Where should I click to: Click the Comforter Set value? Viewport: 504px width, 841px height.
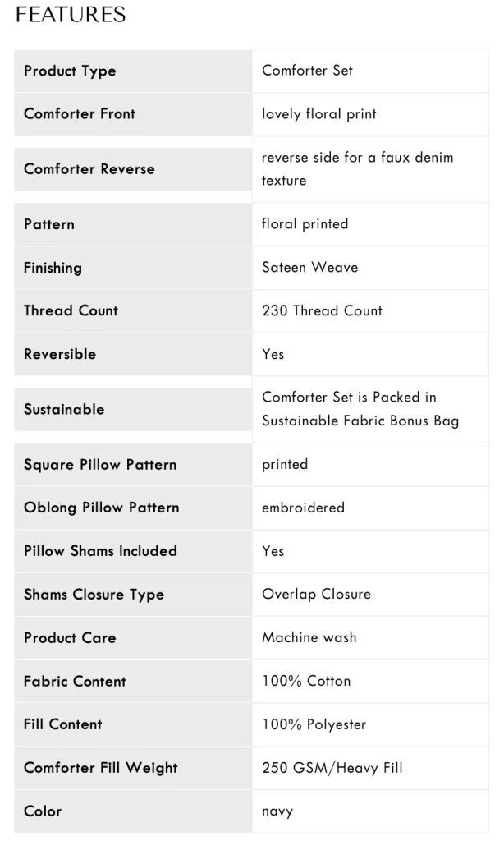[x=307, y=71]
